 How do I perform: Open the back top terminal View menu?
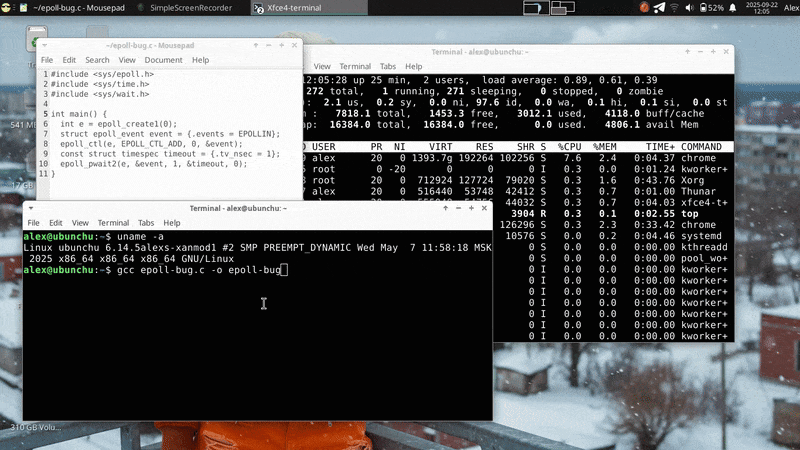pyautogui.click(x=322, y=66)
